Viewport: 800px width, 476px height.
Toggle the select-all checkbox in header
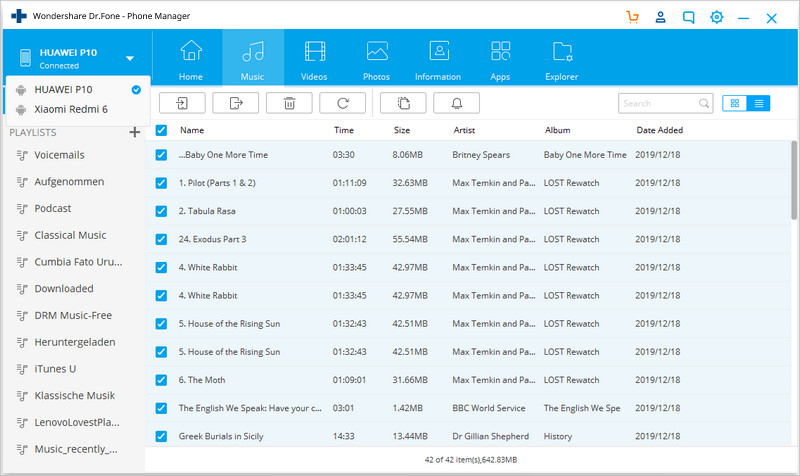pos(161,130)
